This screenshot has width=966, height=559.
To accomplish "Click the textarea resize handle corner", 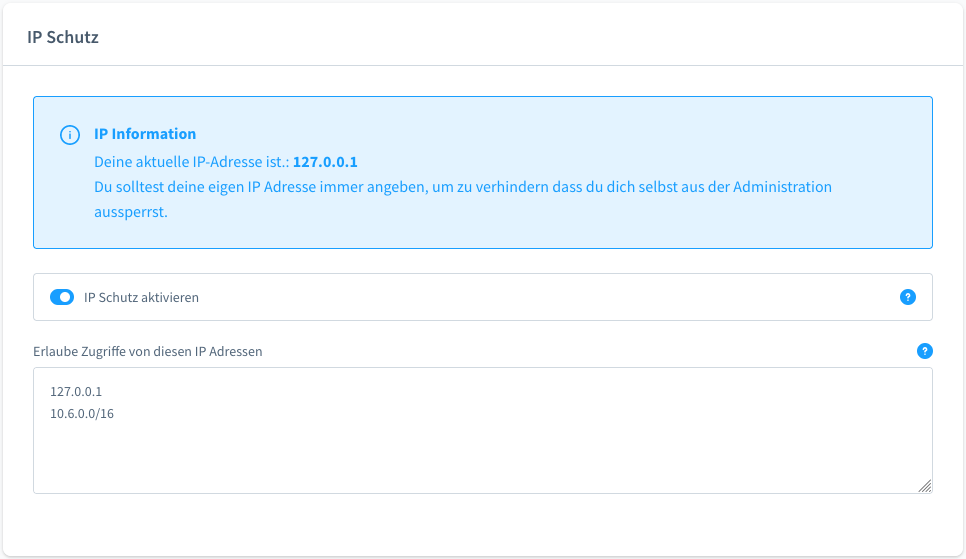I will (x=925, y=486).
